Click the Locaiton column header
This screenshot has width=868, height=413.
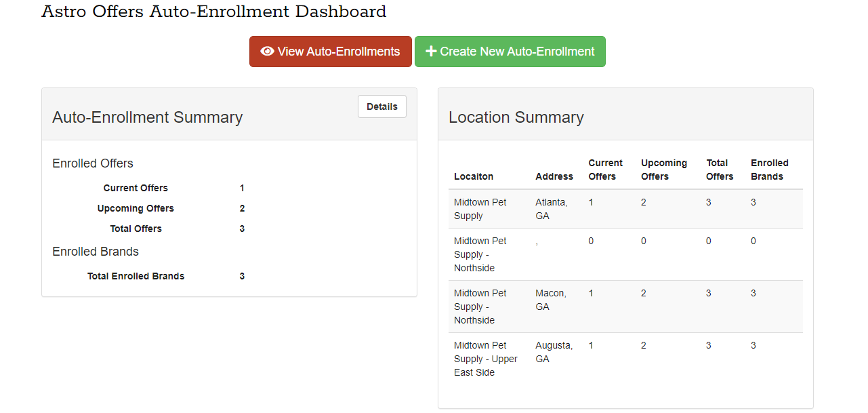474,176
